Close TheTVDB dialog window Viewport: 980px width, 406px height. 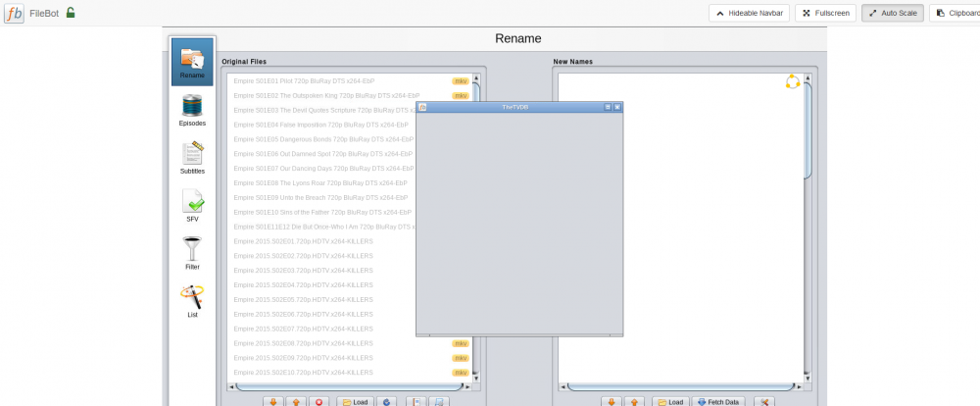point(617,107)
